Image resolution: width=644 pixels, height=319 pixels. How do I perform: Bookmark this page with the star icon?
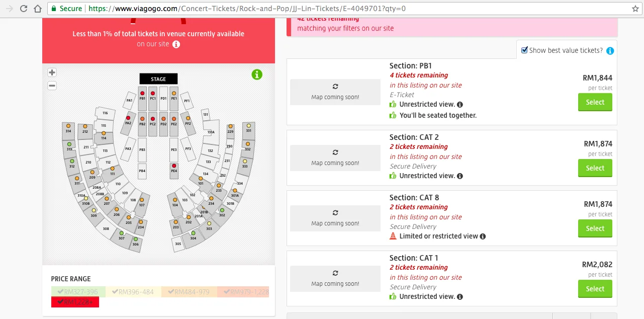coord(635,9)
